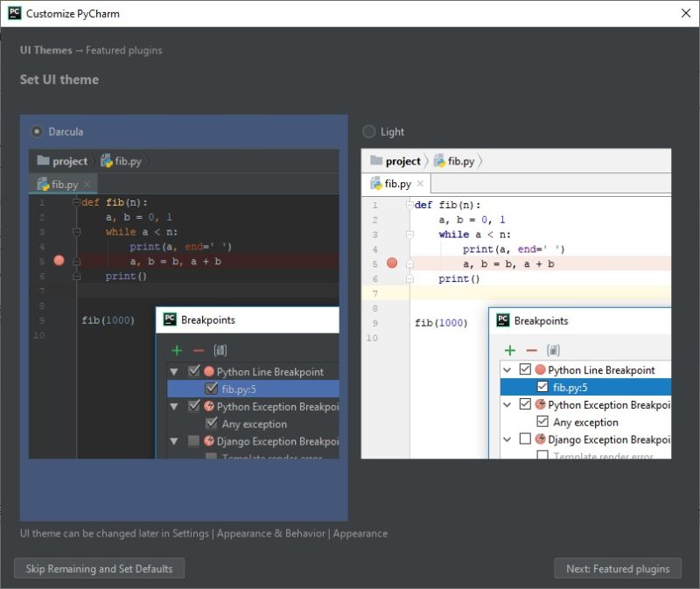Viewport: 700px width, 589px height.
Task: Select the Light theme radio button
Action: click(368, 130)
